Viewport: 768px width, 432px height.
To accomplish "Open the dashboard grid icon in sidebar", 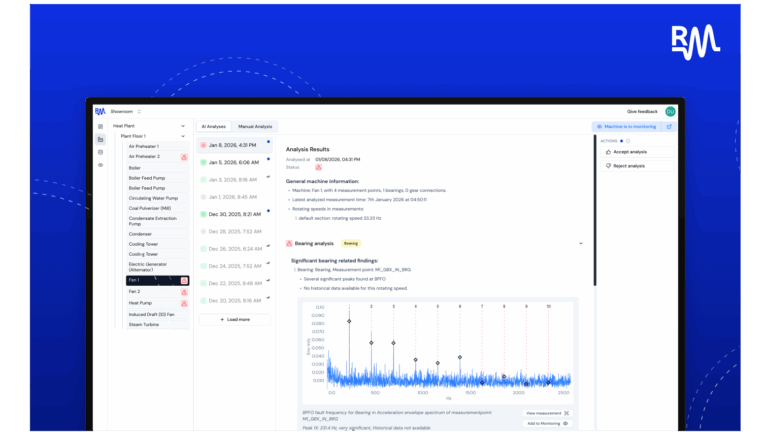I will [100, 126].
